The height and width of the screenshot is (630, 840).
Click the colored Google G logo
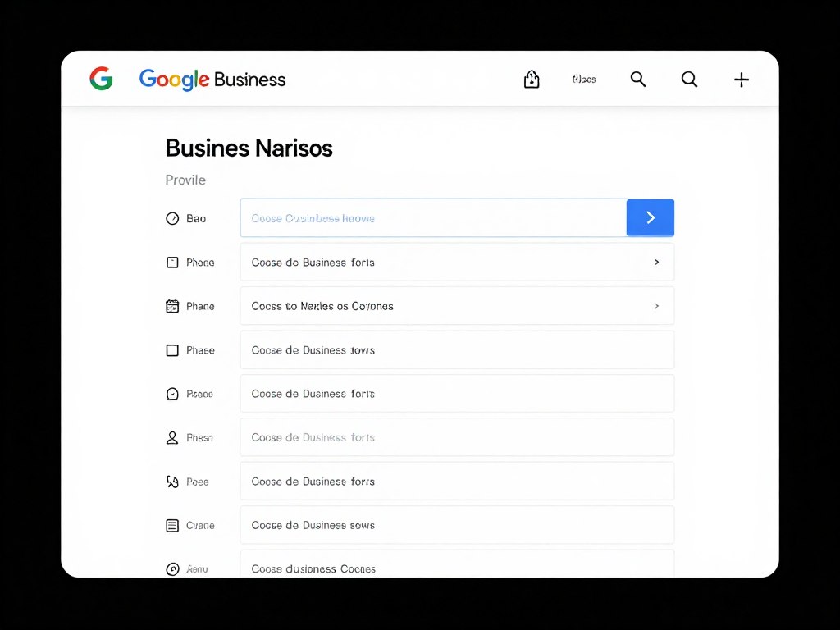[x=101, y=79]
